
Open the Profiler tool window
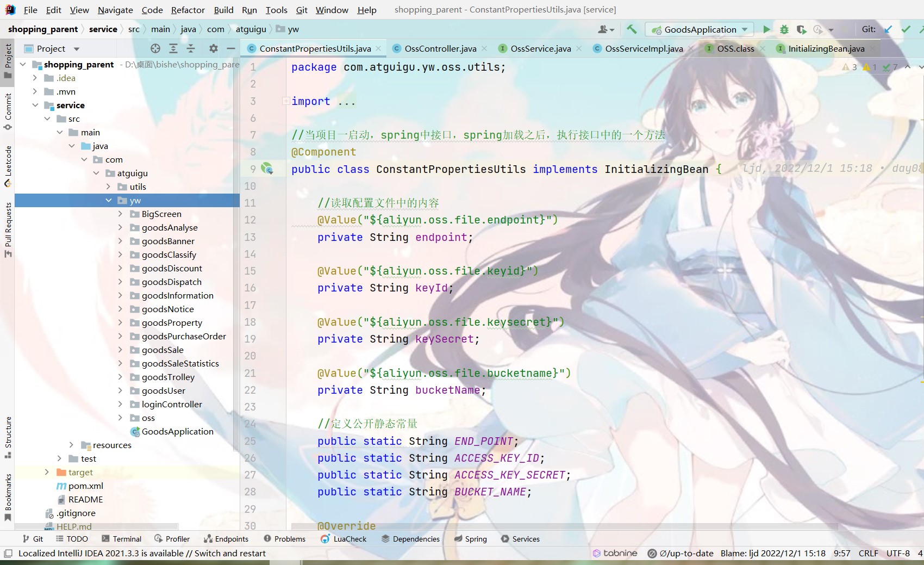tap(172, 539)
